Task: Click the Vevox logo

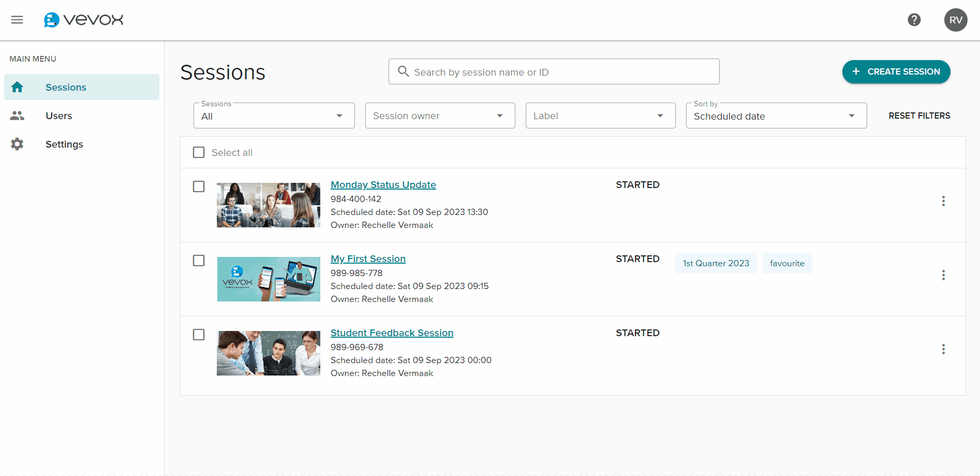Action: 83,20
